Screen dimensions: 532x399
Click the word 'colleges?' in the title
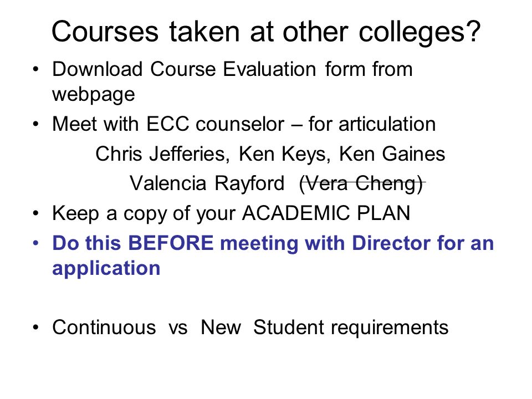(420, 33)
